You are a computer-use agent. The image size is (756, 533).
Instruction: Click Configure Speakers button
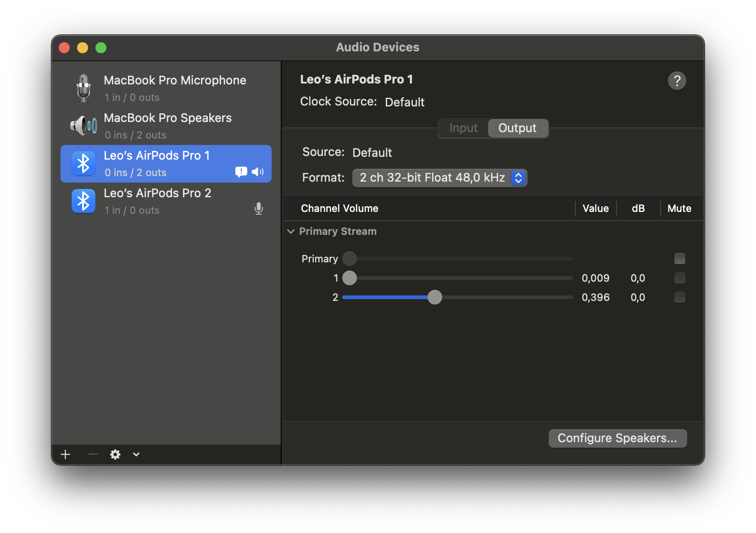[x=617, y=439]
